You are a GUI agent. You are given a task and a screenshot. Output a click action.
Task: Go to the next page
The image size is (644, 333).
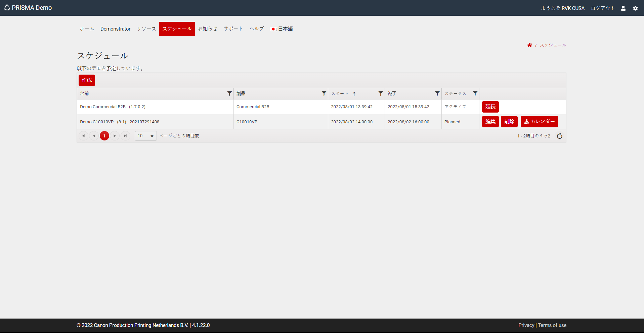click(x=115, y=136)
